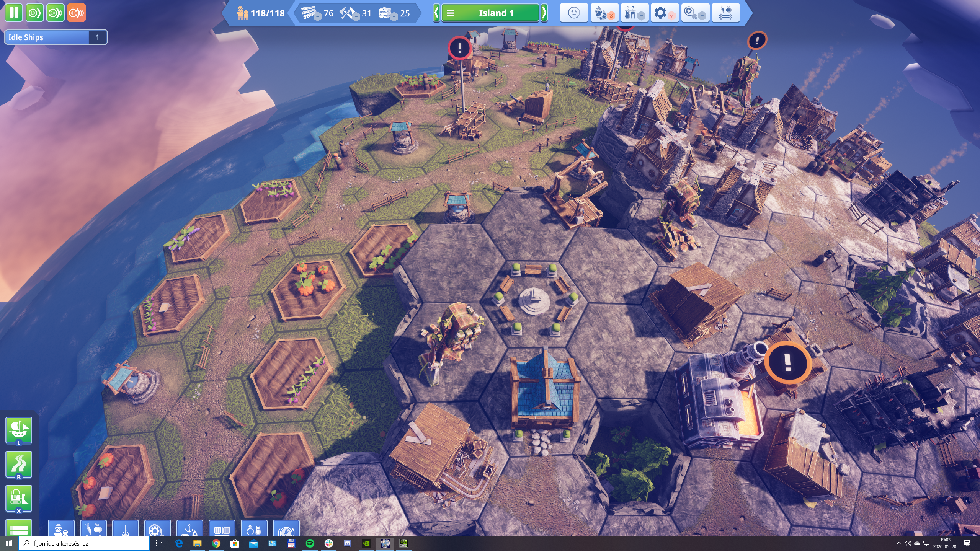Open the storage crates build category
The width and height of the screenshot is (980, 551).
[x=222, y=528]
